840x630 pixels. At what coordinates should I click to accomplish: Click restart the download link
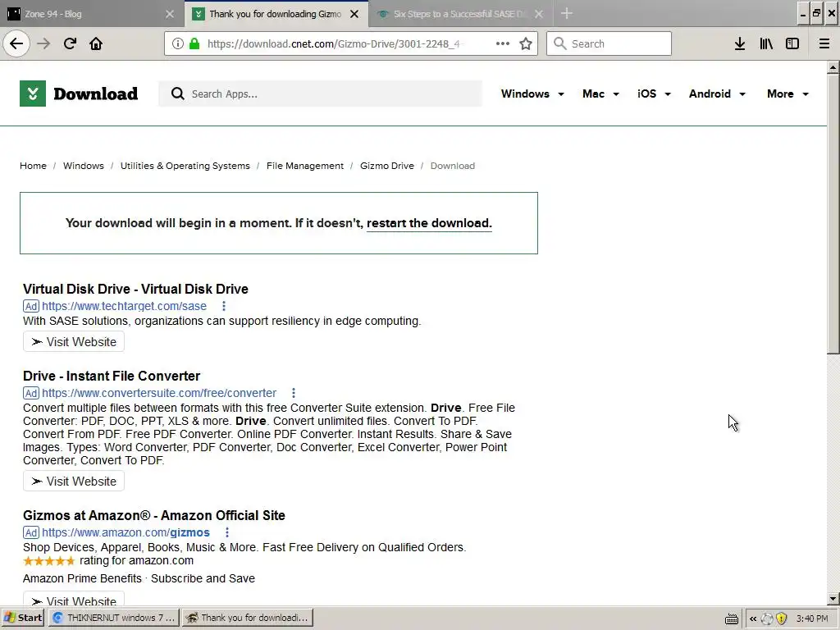coord(429,223)
